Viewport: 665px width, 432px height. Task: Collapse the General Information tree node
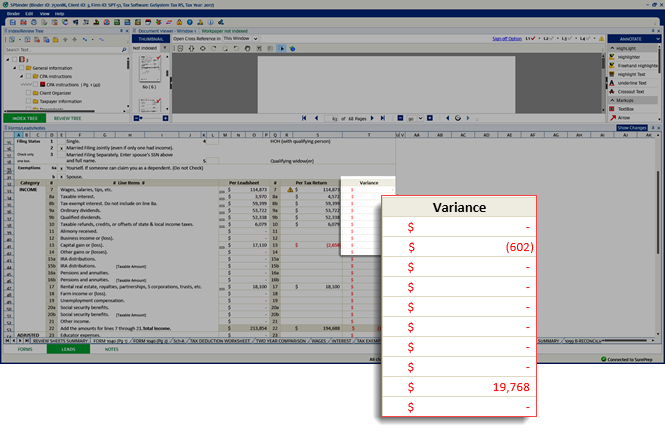(15, 68)
